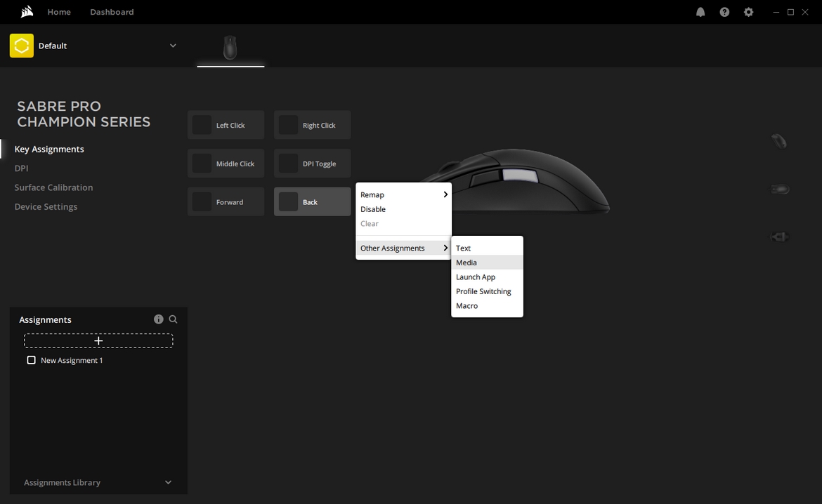822x504 pixels.
Task: Select the Forward label
Action: click(x=230, y=201)
